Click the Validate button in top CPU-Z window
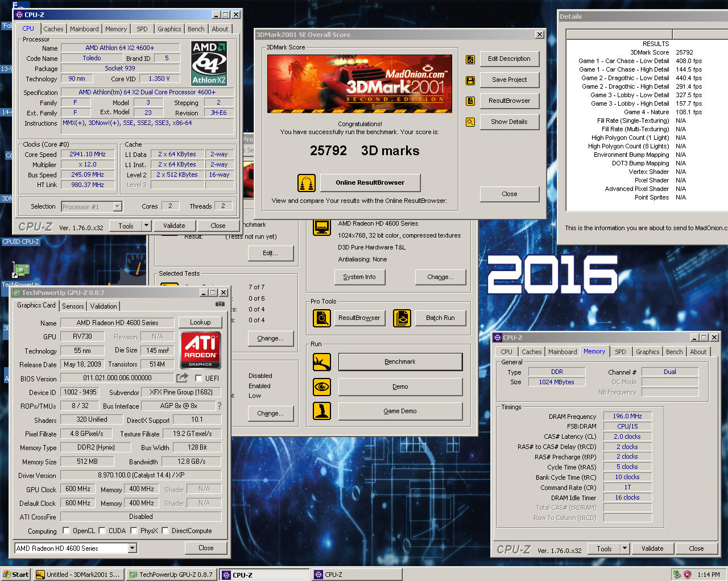 pos(174,226)
